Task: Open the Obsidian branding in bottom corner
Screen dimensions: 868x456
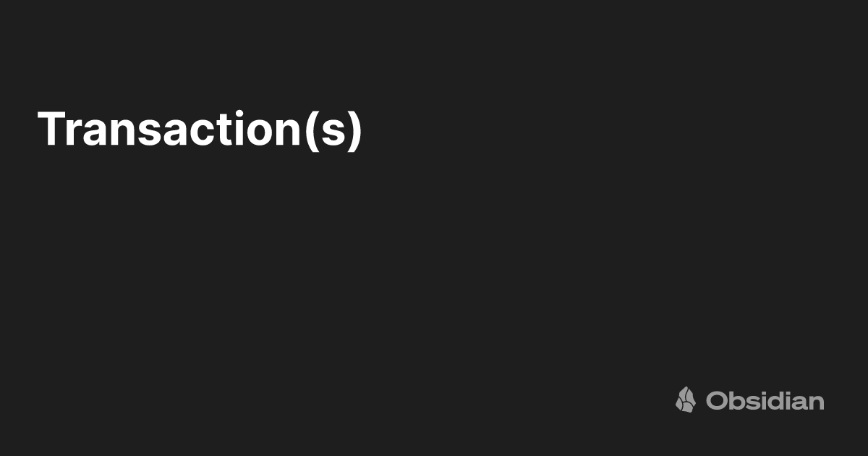Action: (x=750, y=400)
